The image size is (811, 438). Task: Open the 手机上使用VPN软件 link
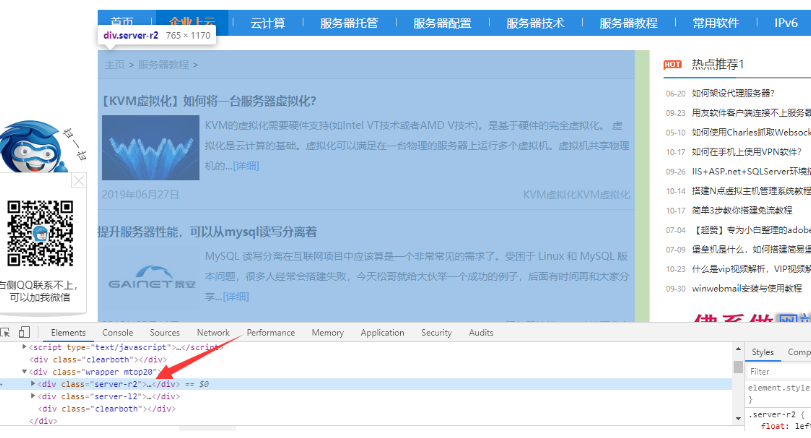[746, 152]
